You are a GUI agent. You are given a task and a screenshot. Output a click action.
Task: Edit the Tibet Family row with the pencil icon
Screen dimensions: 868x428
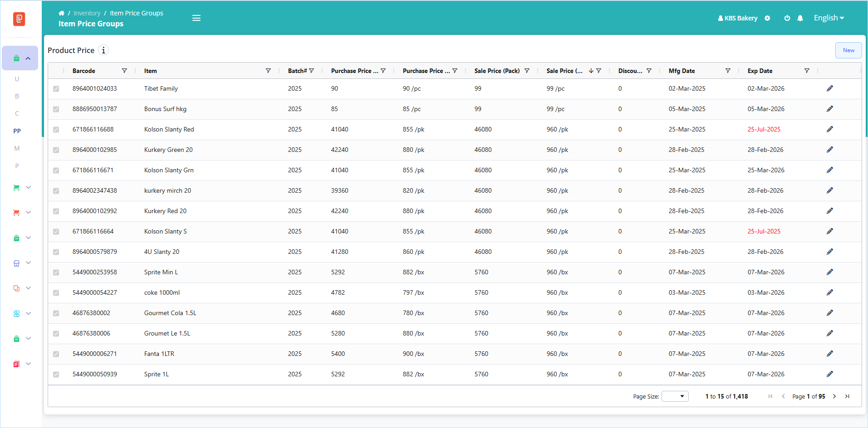[829, 88]
